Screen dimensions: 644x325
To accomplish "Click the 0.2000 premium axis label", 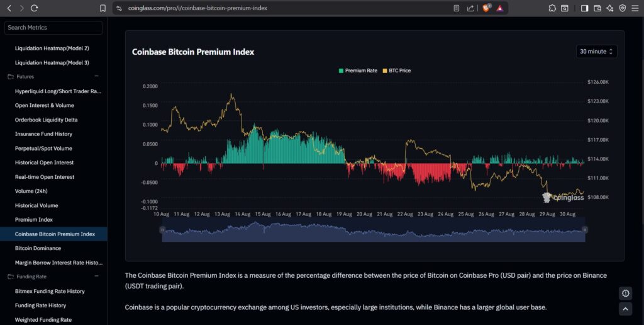I will coord(150,86).
